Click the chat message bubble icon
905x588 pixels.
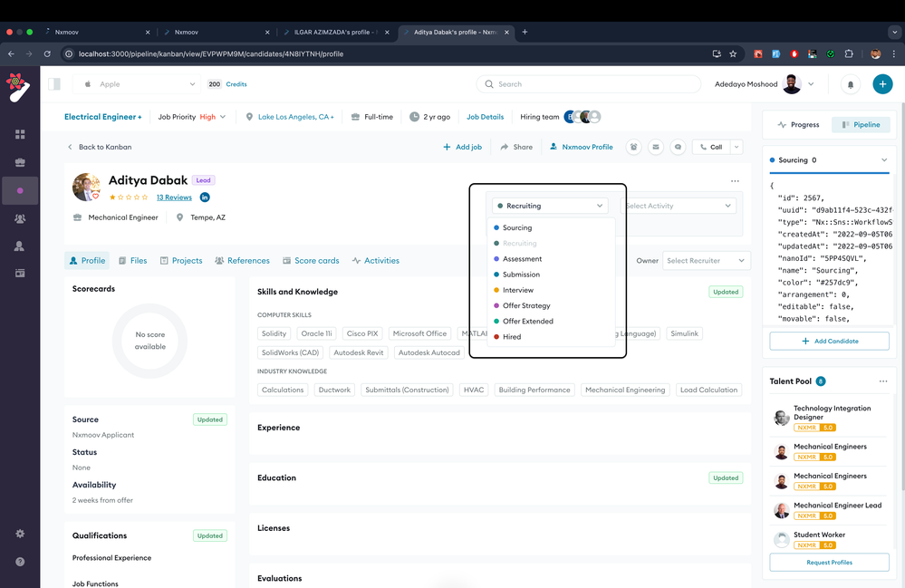pyautogui.click(x=678, y=147)
